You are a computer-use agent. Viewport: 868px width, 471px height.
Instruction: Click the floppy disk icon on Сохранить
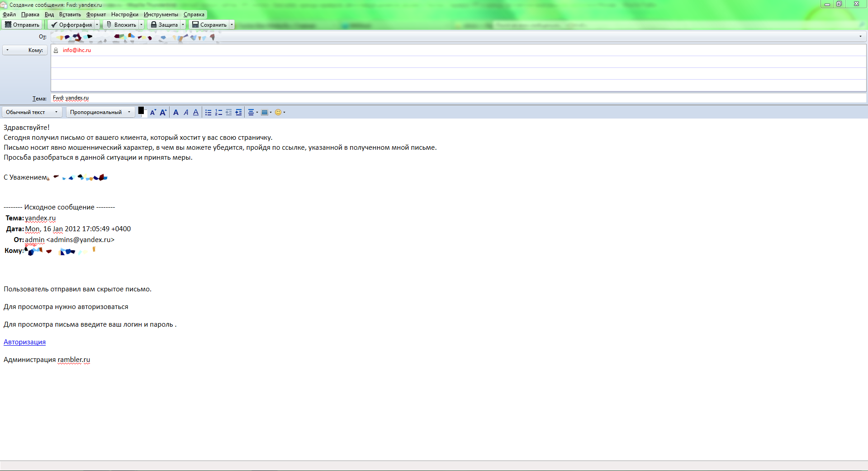(x=195, y=24)
